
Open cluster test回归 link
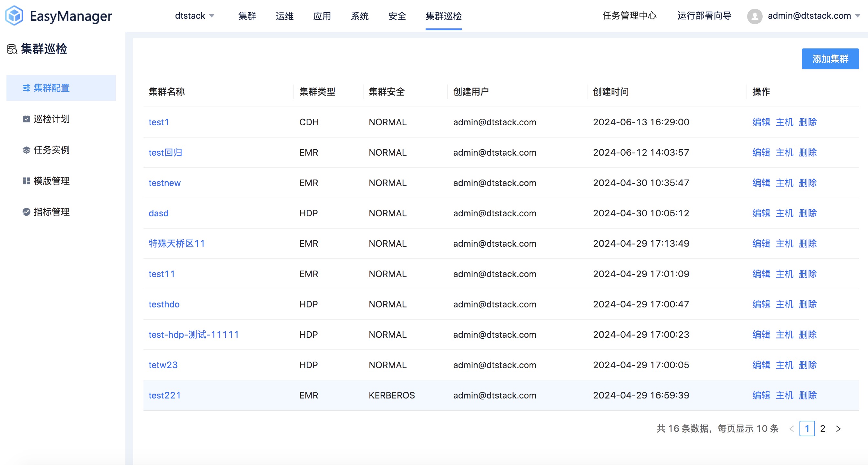165,152
